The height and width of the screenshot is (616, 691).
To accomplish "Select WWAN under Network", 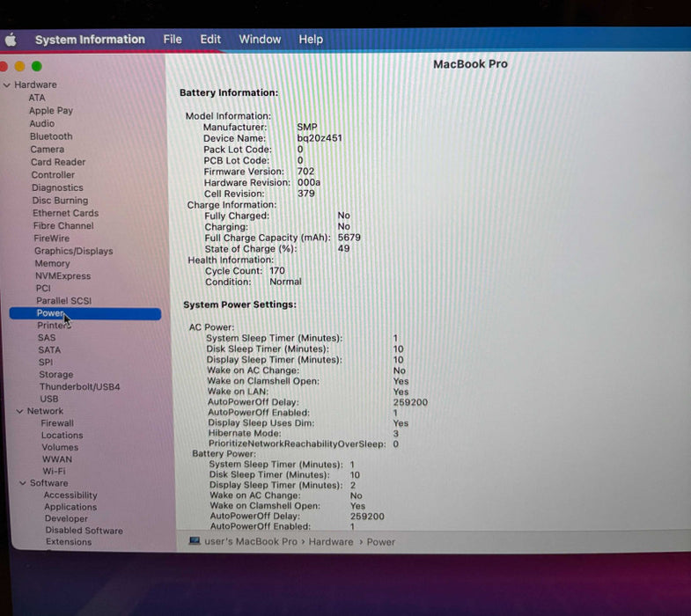I will coord(57,458).
